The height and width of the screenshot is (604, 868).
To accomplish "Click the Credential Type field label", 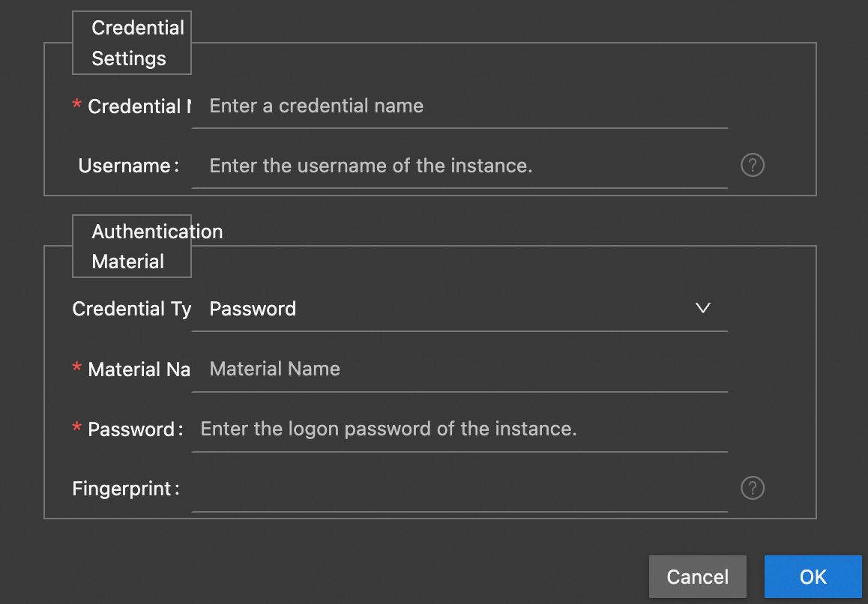I will click(x=131, y=309).
